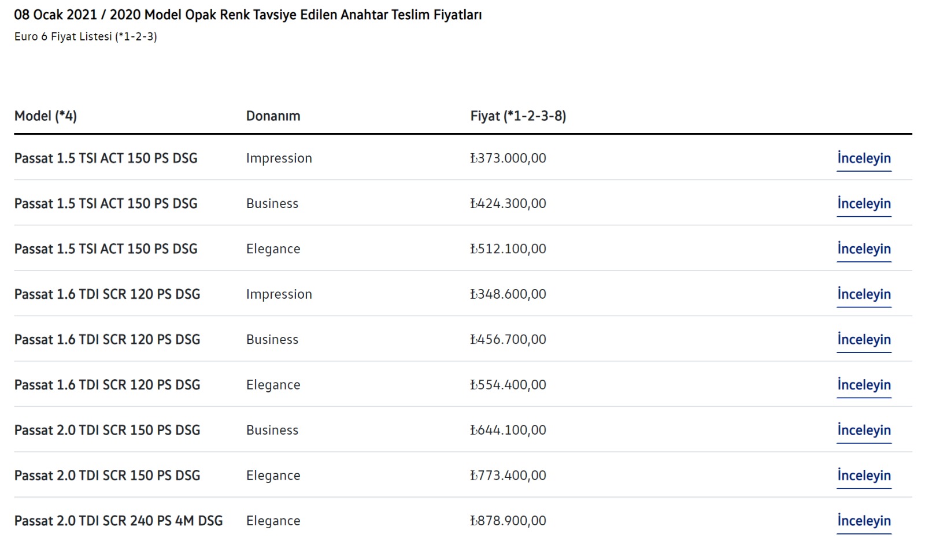Open İnceleyin for 1.6 TDI Elegance row
The width and height of the screenshot is (925, 560).
pyautogui.click(x=864, y=385)
